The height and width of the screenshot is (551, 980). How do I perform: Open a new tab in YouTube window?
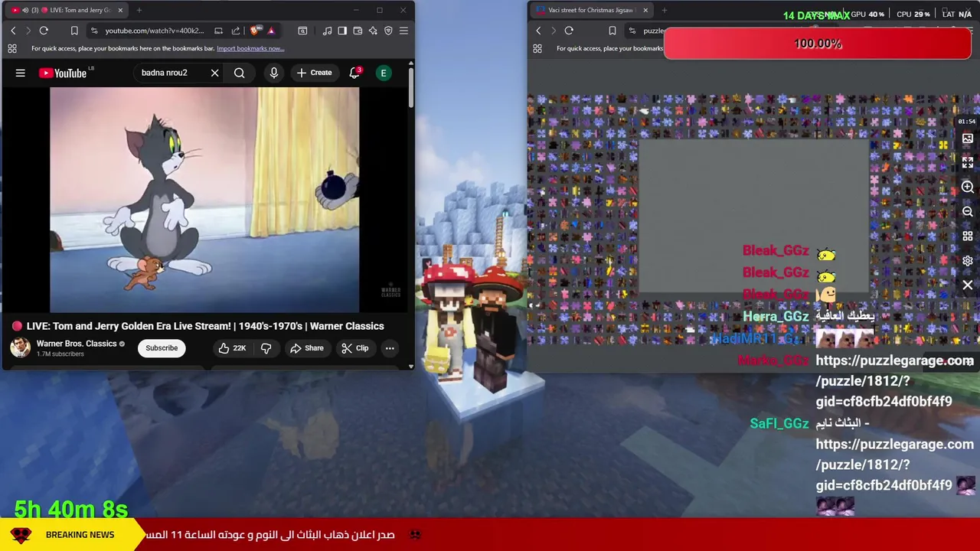point(139,10)
